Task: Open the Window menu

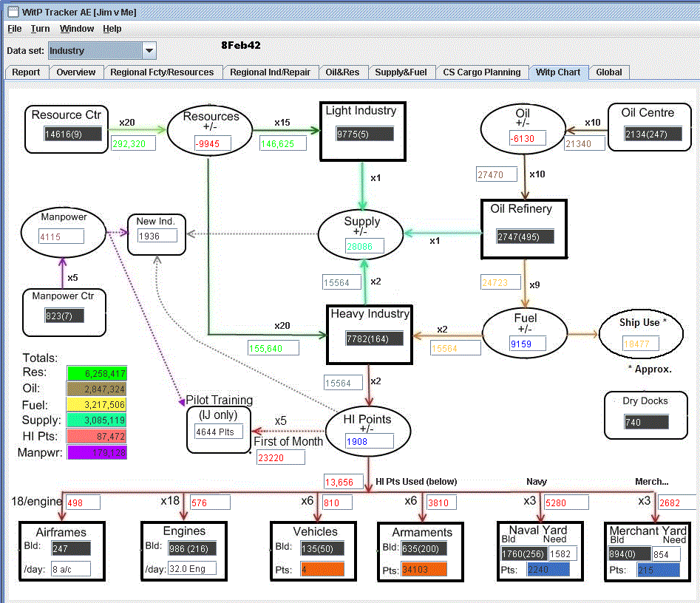Action: click(77, 29)
